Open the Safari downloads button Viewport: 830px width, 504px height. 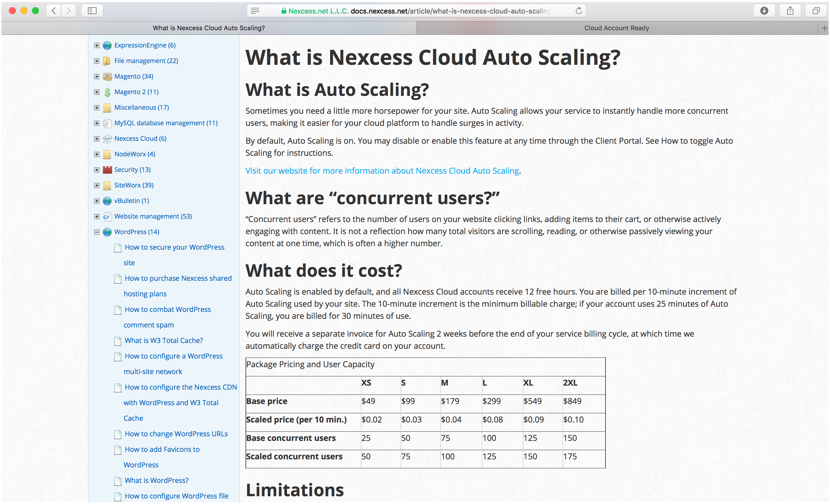click(x=764, y=11)
